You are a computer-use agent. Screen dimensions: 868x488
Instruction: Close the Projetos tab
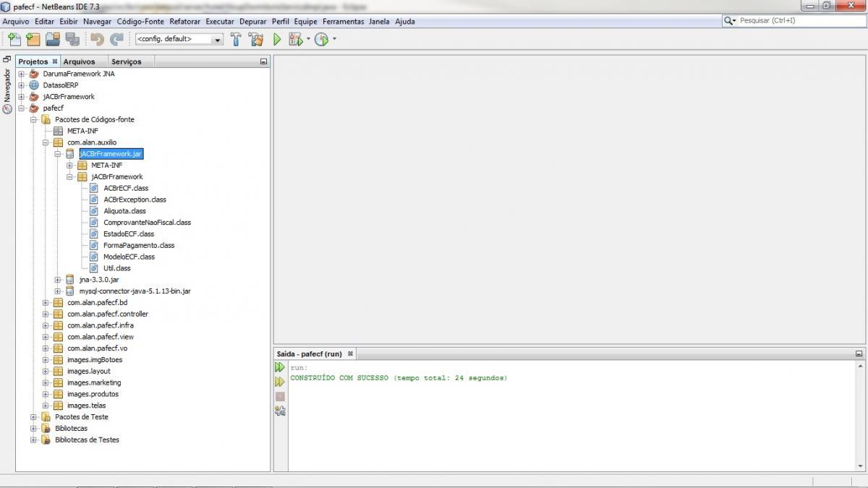coord(55,61)
